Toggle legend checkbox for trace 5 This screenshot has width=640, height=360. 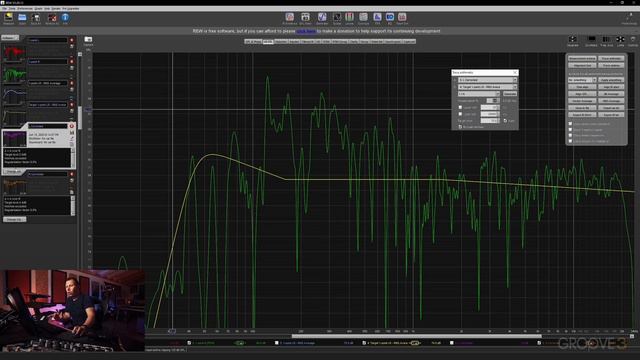tap(451, 343)
